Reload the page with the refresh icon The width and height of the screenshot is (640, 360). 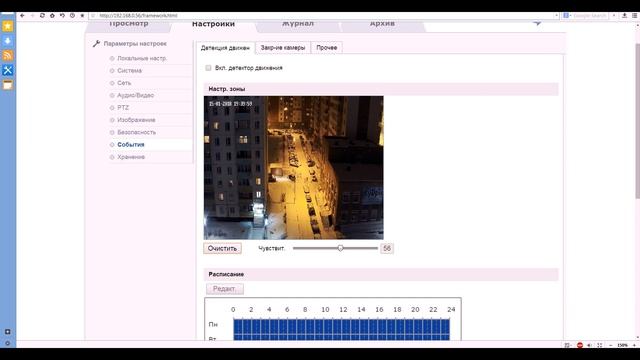tap(42, 16)
